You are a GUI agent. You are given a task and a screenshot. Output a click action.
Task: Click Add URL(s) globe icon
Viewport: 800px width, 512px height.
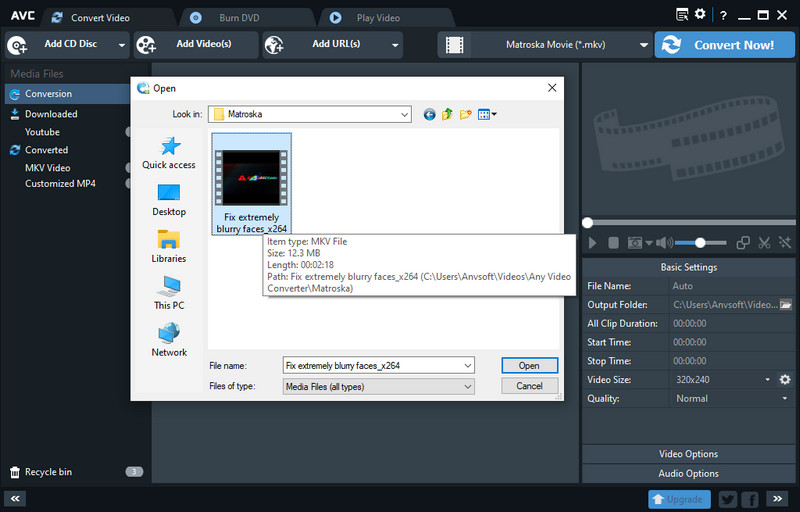274,45
